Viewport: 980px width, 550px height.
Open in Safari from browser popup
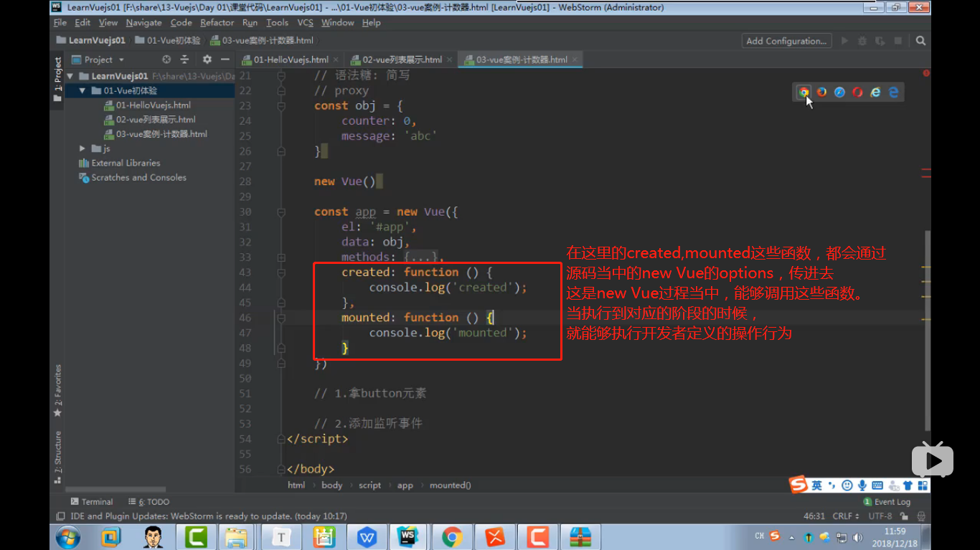[839, 93]
